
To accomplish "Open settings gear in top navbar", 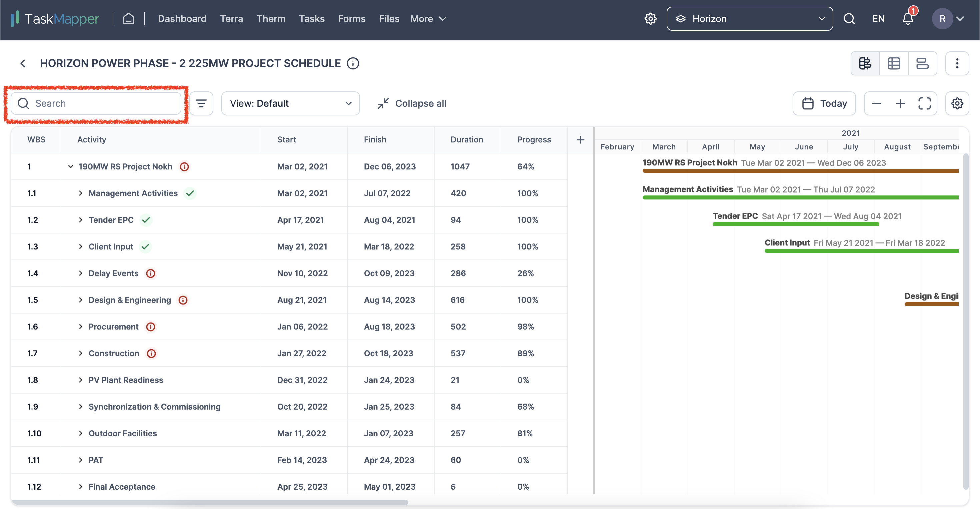I will [x=651, y=19].
